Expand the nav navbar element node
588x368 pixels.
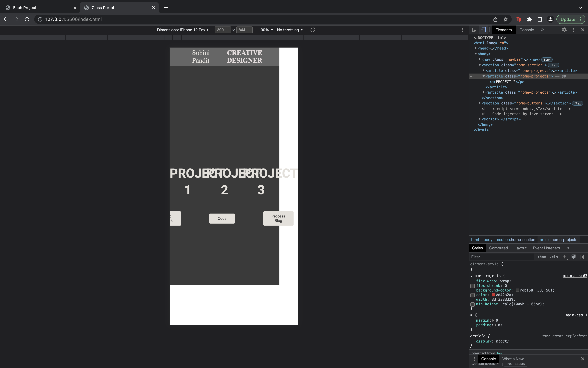[479, 59]
